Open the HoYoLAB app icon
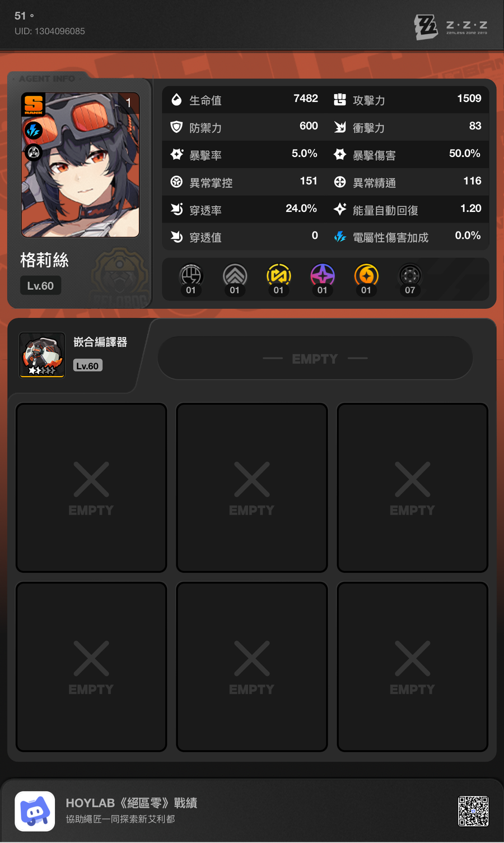504x843 pixels. [35, 811]
